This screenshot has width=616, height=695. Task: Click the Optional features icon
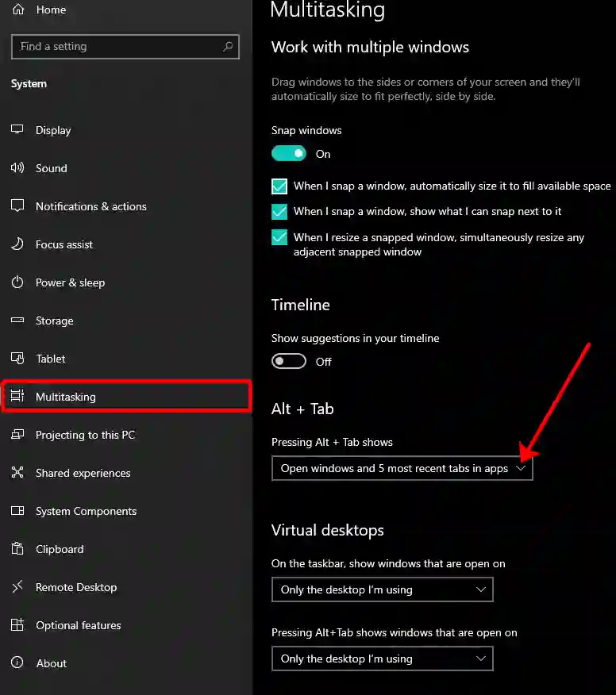coord(17,625)
